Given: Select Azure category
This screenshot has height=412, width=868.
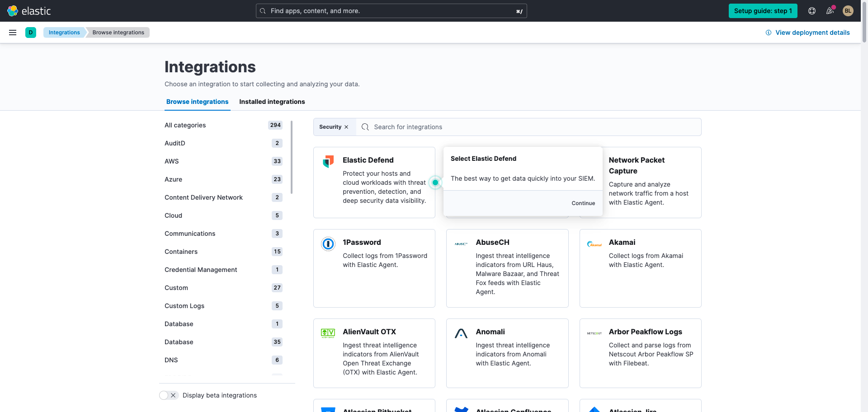Looking at the screenshot, I should 223,179.
